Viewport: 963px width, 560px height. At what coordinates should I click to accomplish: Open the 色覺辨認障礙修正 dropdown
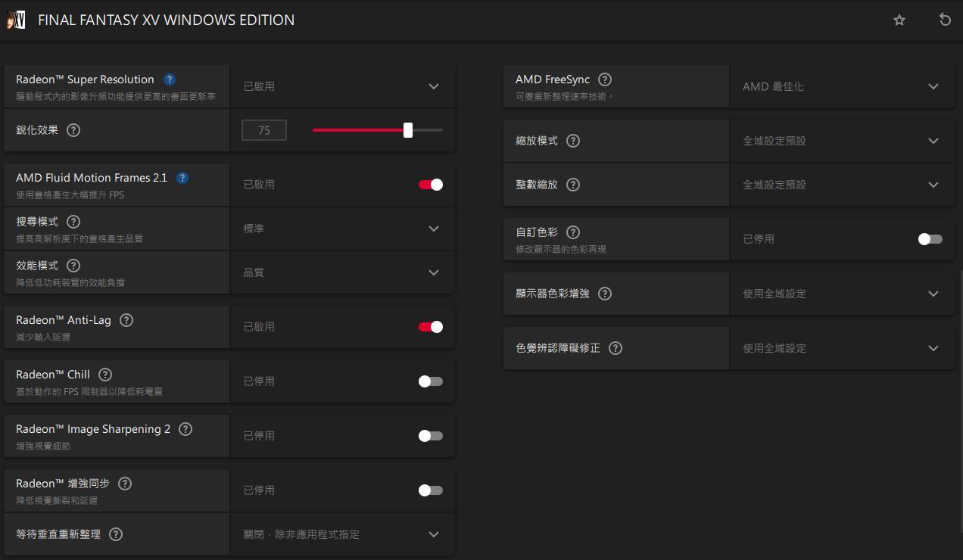point(843,348)
